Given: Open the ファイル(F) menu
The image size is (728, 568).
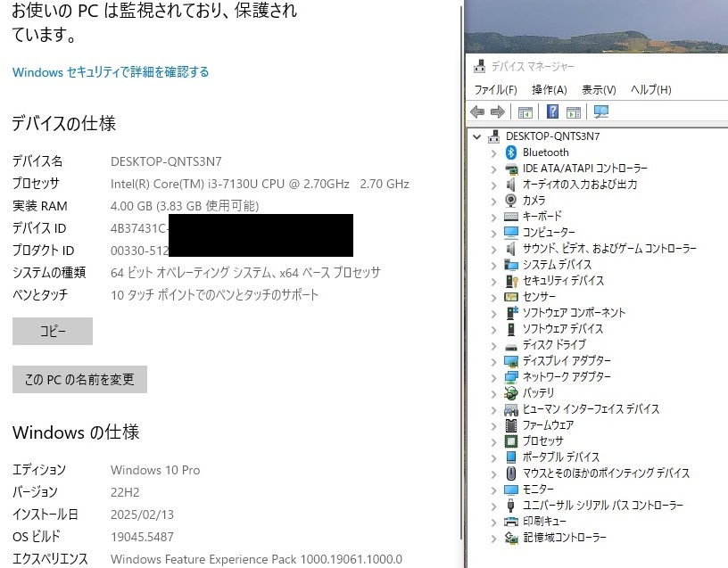Looking at the screenshot, I should pyautogui.click(x=495, y=89).
